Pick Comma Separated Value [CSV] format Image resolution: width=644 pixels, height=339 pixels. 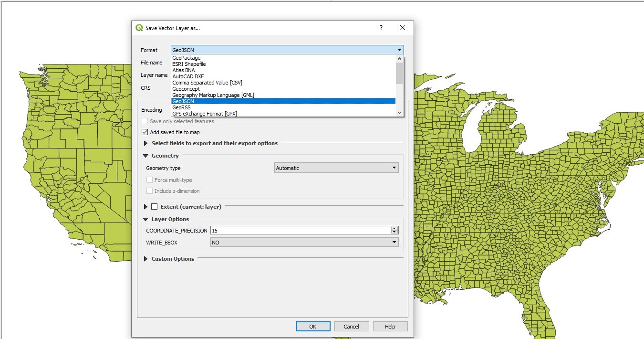click(x=207, y=83)
